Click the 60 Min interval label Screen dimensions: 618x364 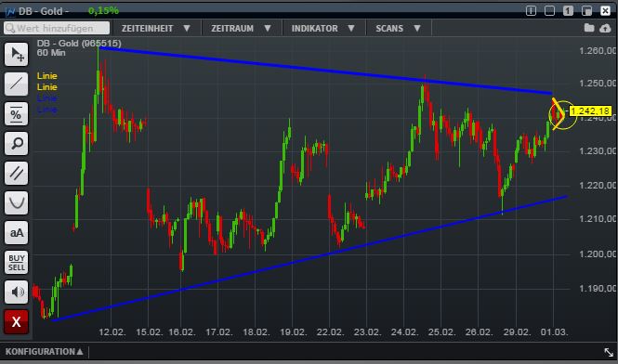point(51,52)
